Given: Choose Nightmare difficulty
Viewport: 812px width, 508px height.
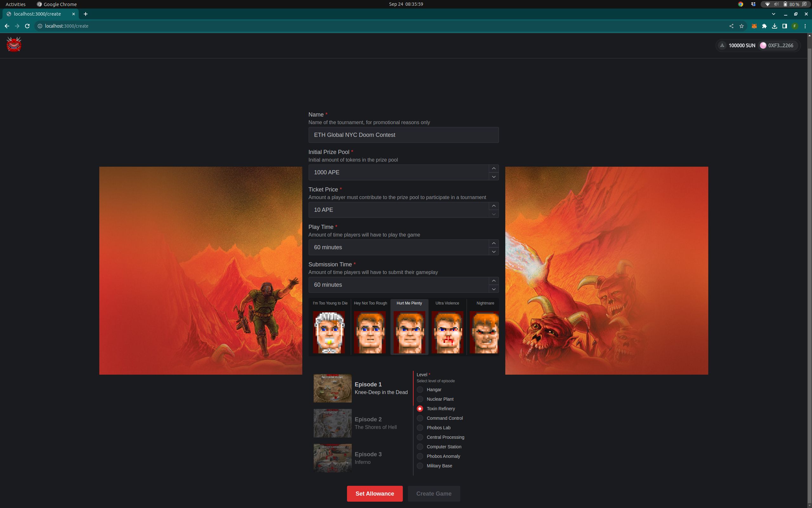Looking at the screenshot, I should coord(483,327).
